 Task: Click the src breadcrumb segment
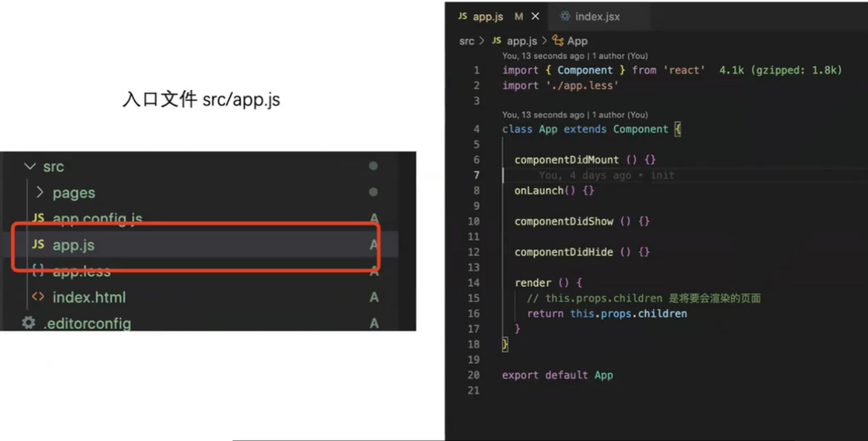point(466,41)
